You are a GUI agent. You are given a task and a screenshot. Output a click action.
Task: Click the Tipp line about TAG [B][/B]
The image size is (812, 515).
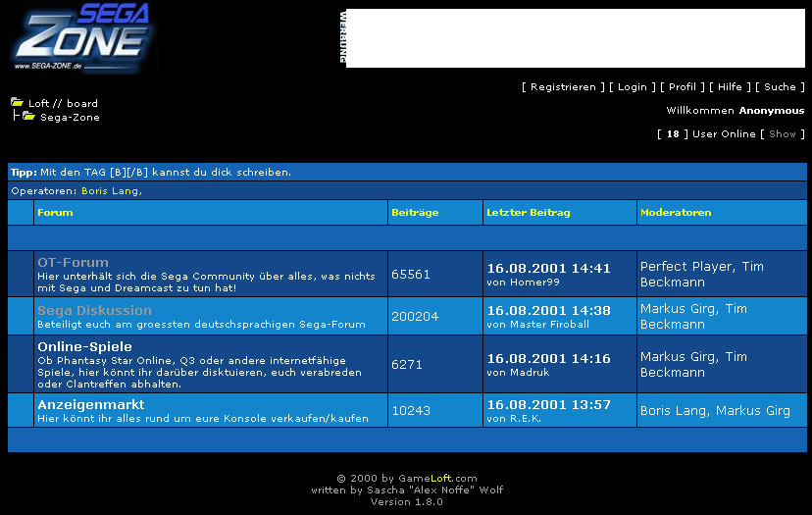(151, 172)
